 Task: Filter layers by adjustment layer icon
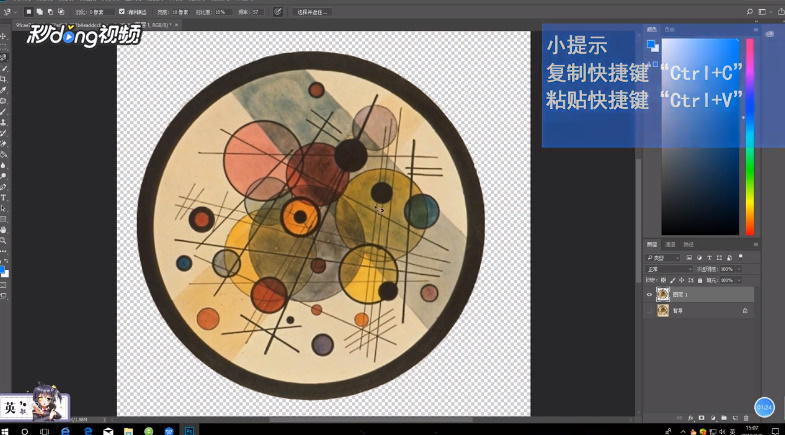coord(699,258)
